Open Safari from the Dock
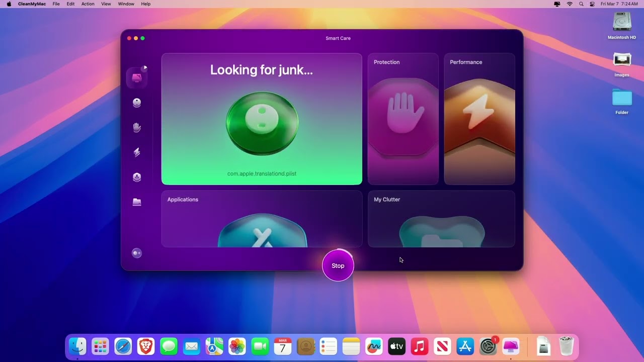This screenshot has height=362, width=644. click(123, 346)
